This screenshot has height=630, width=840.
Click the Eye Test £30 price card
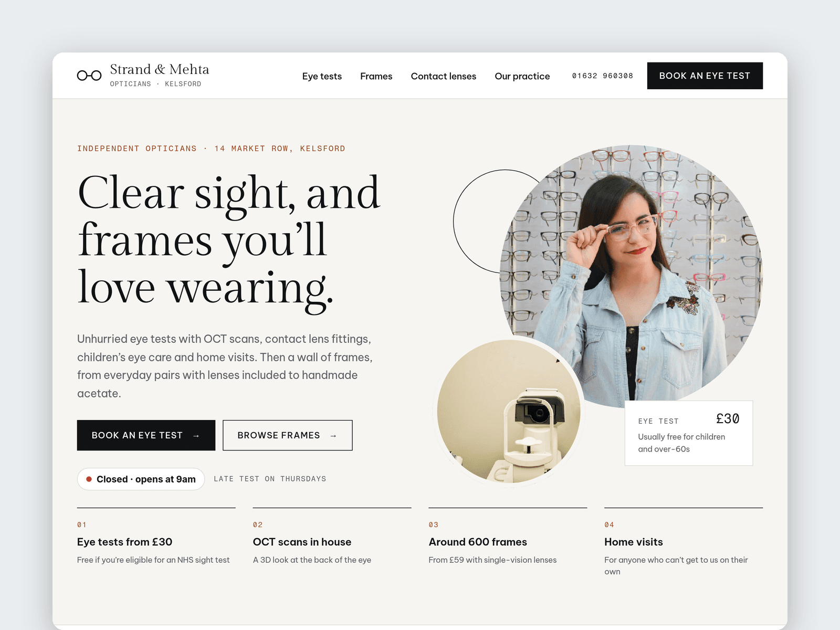click(689, 433)
